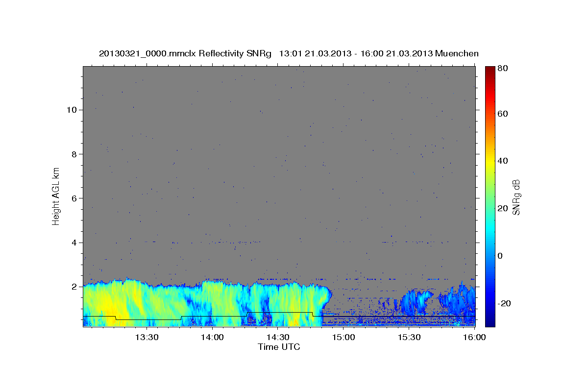Click the 14:30 time tick label
This screenshot has height=392, width=588.
click(278, 337)
